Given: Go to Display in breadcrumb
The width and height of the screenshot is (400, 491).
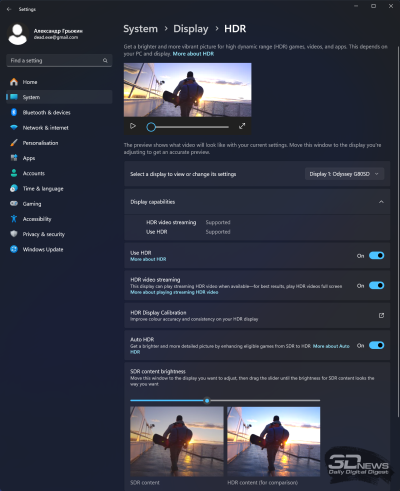Looking at the screenshot, I should [191, 29].
